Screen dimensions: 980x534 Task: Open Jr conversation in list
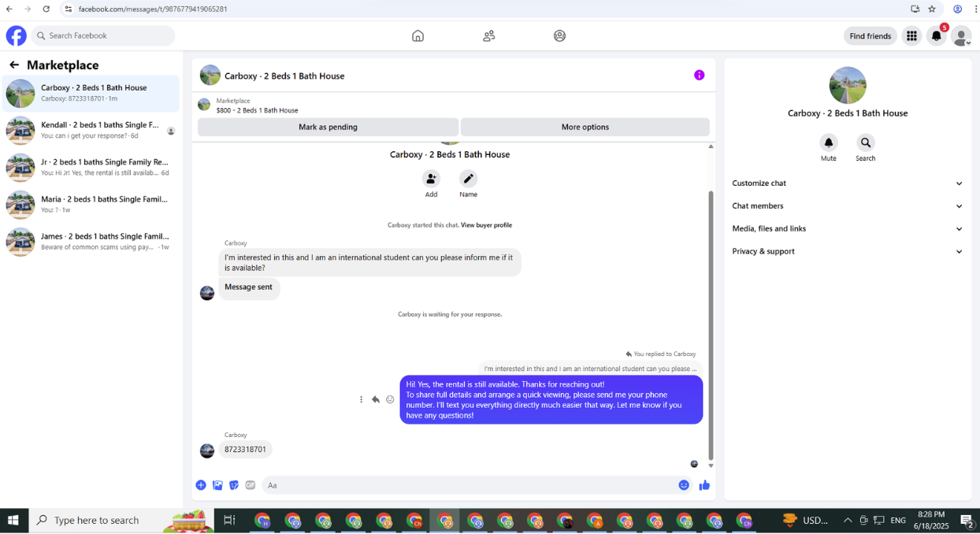click(x=91, y=168)
